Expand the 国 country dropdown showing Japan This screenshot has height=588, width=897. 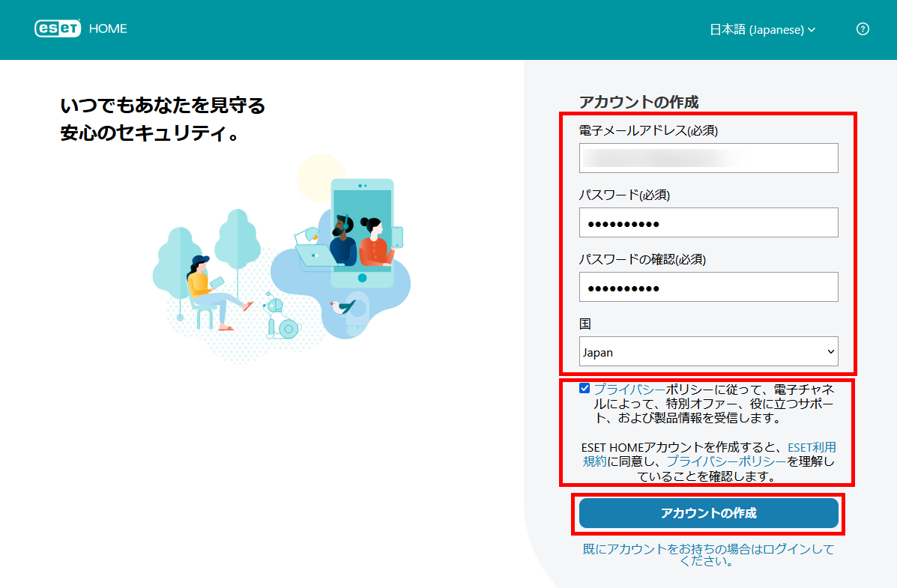click(708, 352)
